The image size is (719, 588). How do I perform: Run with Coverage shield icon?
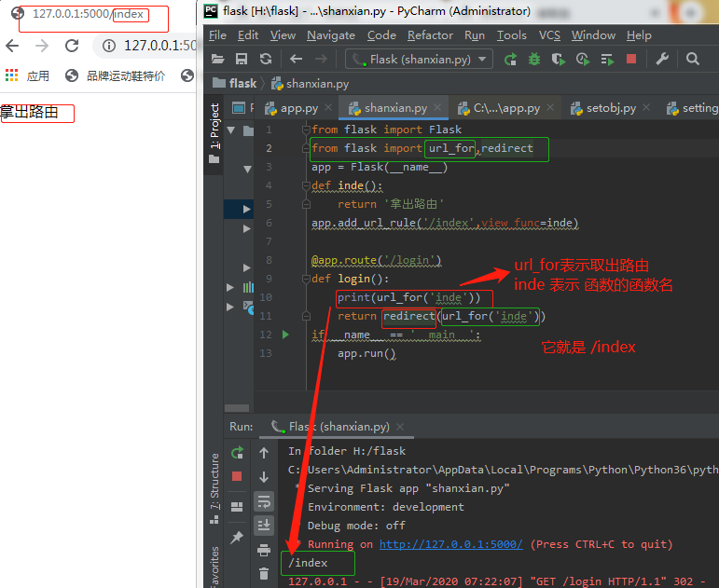pos(558,59)
